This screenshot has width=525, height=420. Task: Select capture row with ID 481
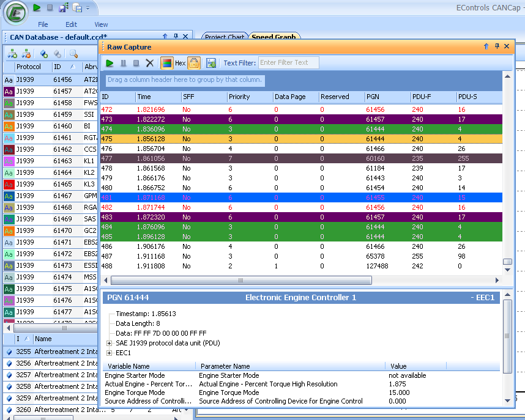(301, 197)
